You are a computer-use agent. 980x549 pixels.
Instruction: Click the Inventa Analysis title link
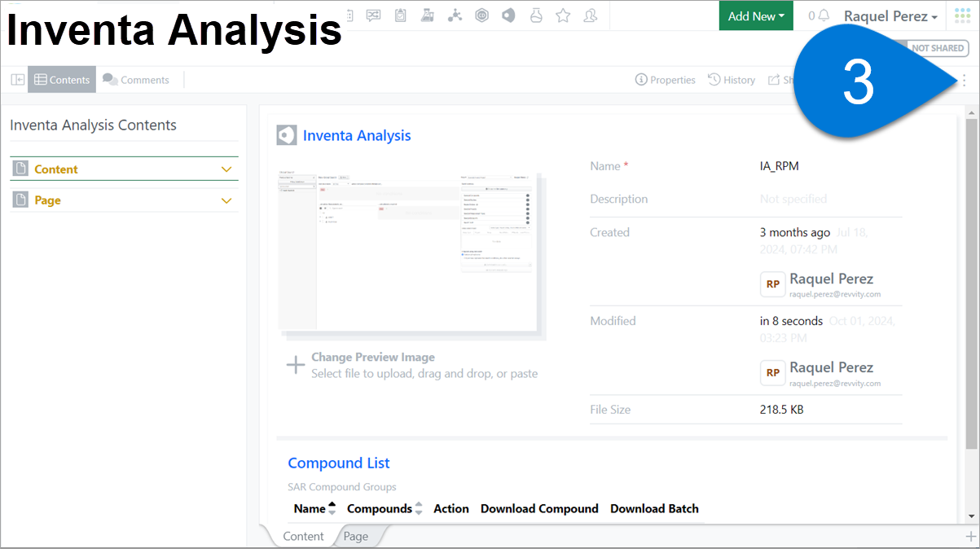(357, 135)
